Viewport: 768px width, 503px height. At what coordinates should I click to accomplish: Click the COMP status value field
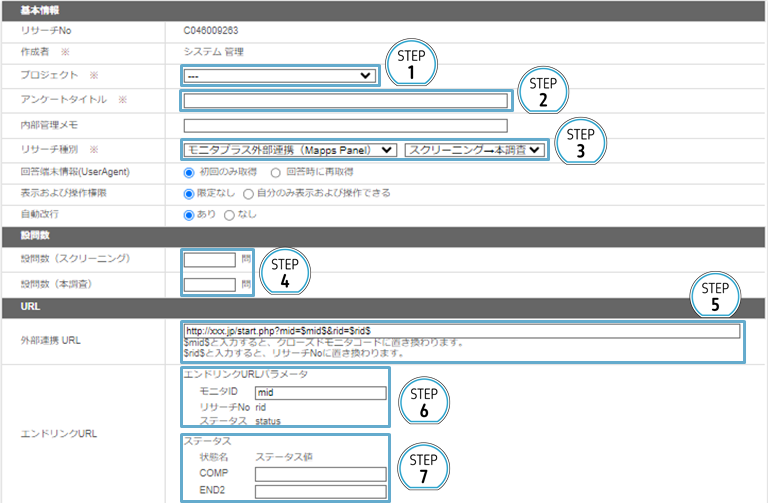click(319, 473)
